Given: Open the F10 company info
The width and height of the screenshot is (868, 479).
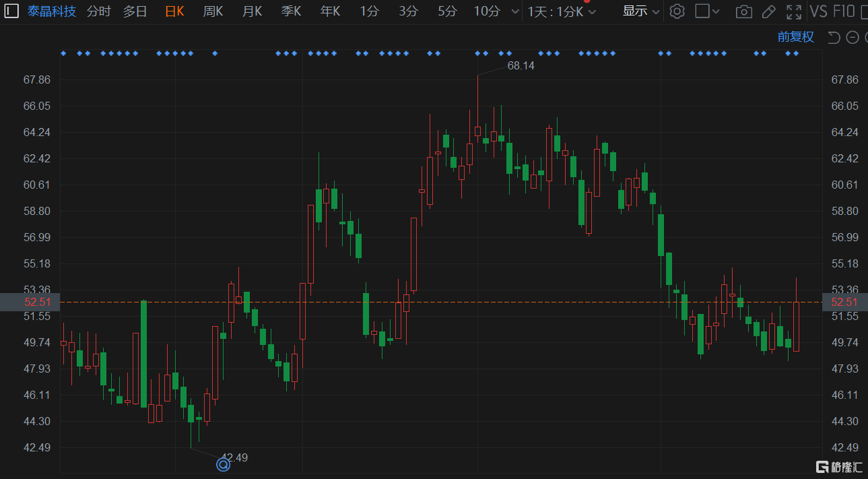Looking at the screenshot, I should (x=844, y=11).
